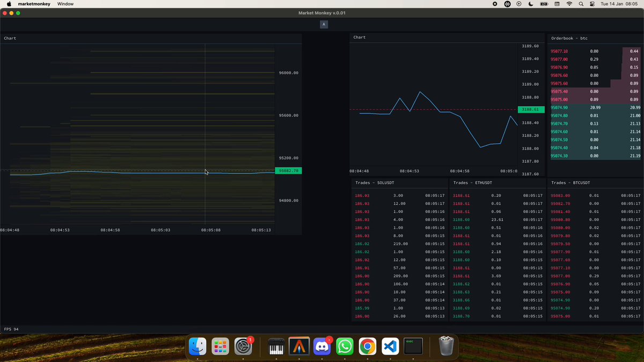The height and width of the screenshot is (362, 644).
Task: Check the battery status icon
Action: click(544, 4)
